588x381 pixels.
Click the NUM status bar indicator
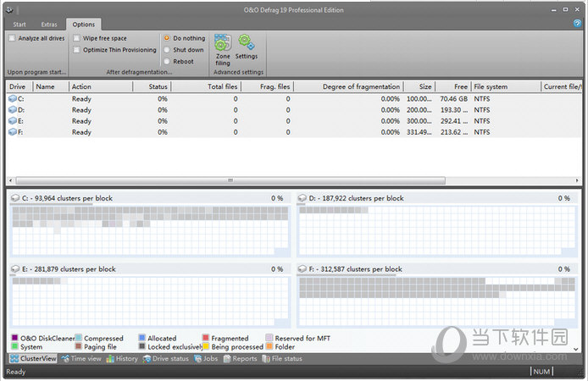541,372
